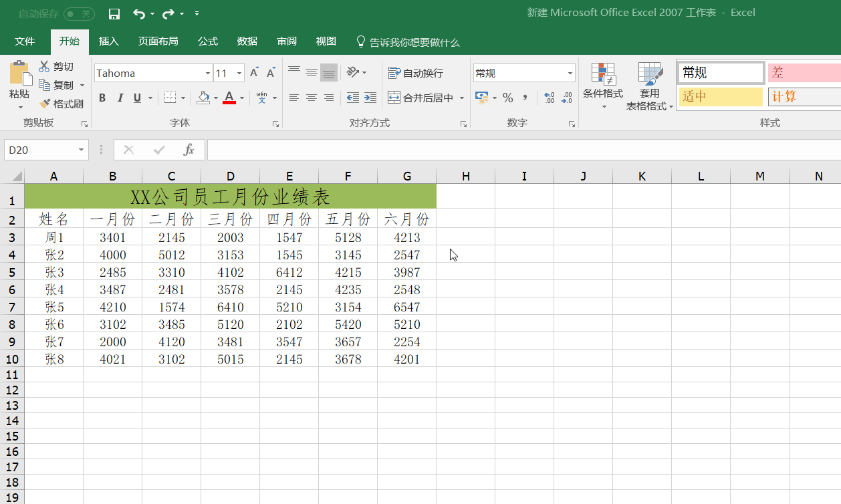Click the Select All corner button
Viewport: 841px width, 504px height.
(x=12, y=176)
